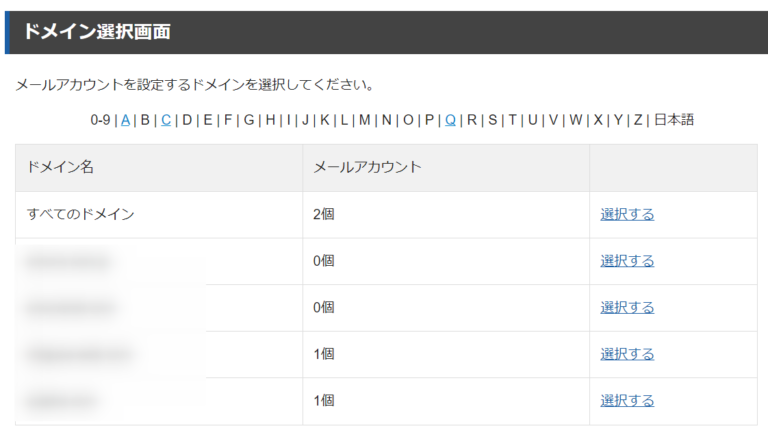Click 選択する in the last domain row
This screenshot has width=768, height=435.
627,400
